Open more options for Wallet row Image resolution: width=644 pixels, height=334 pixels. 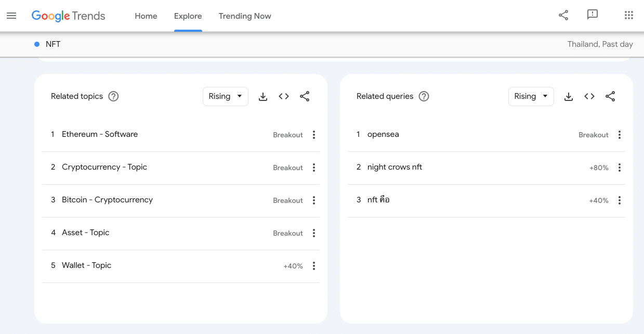[314, 266]
